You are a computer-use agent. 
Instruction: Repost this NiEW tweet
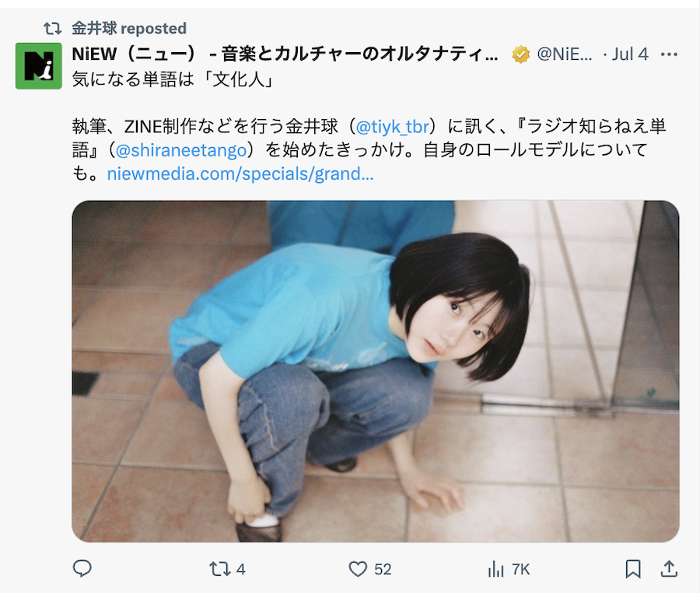point(219,570)
